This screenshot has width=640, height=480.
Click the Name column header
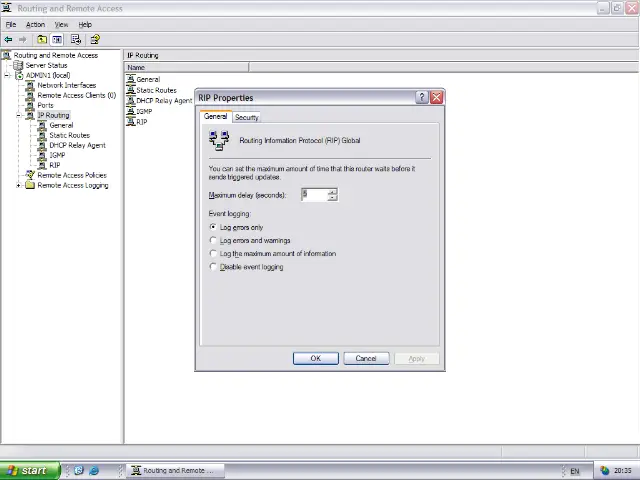click(x=187, y=67)
